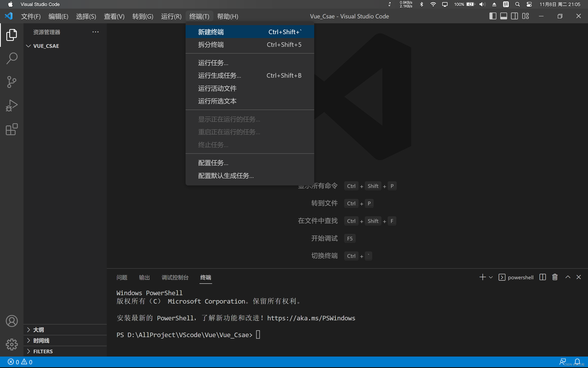588x368 pixels.
Task: Choose 配置任务... menu entry
Action: pyautogui.click(x=250, y=163)
